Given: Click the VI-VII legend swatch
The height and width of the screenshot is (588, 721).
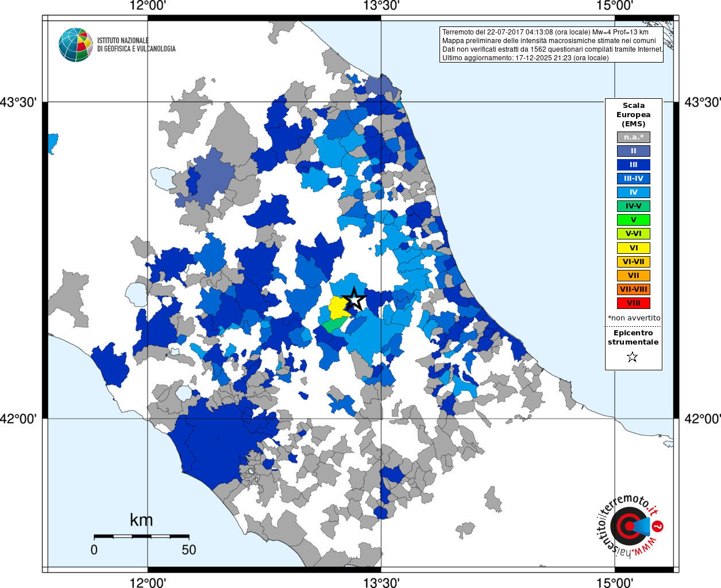Looking at the screenshot, I should (x=634, y=262).
